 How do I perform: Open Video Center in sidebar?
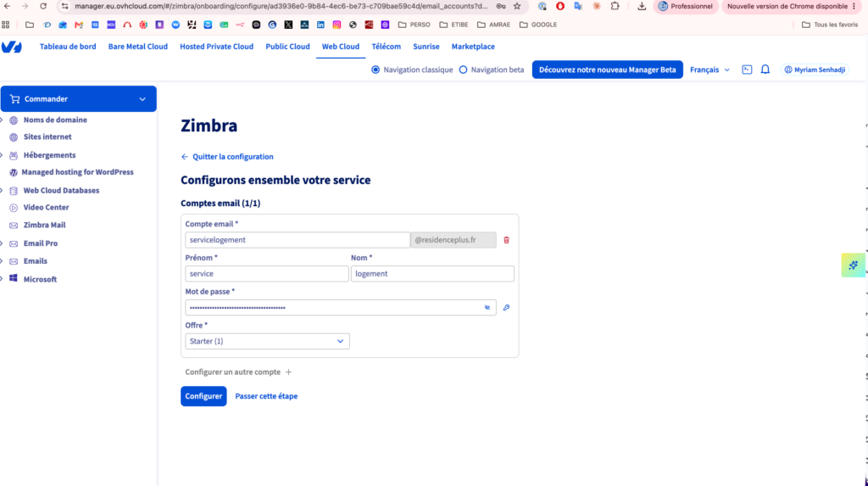pos(46,207)
